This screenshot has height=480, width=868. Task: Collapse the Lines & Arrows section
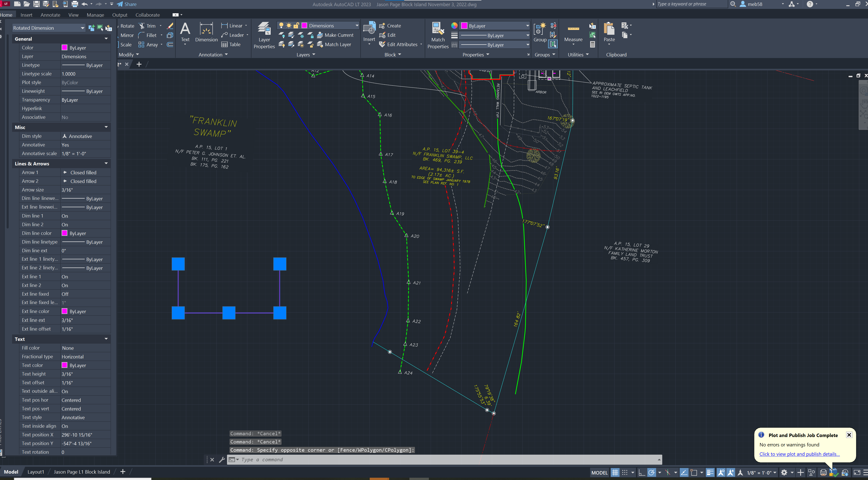[x=106, y=164]
